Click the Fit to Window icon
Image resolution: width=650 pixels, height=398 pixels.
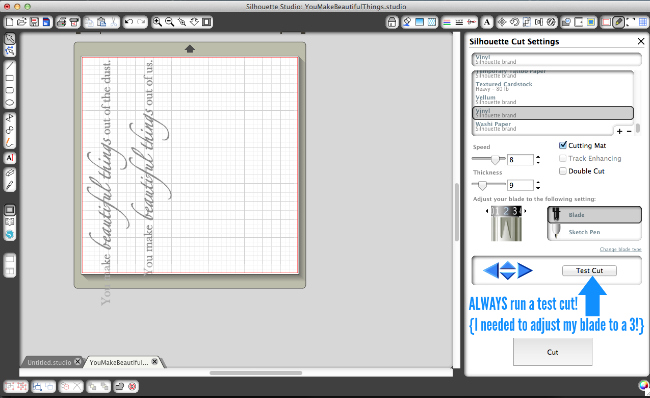[x=207, y=22]
